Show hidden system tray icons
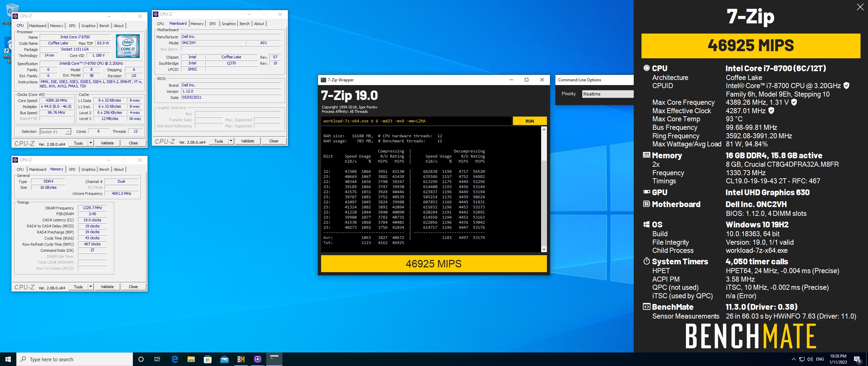The height and width of the screenshot is (366, 868). 793,359
